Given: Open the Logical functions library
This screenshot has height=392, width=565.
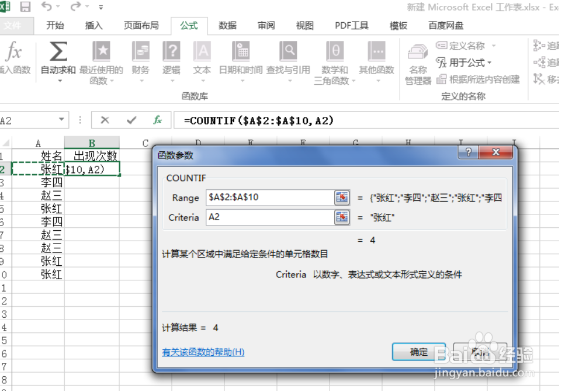Looking at the screenshot, I should [x=172, y=51].
